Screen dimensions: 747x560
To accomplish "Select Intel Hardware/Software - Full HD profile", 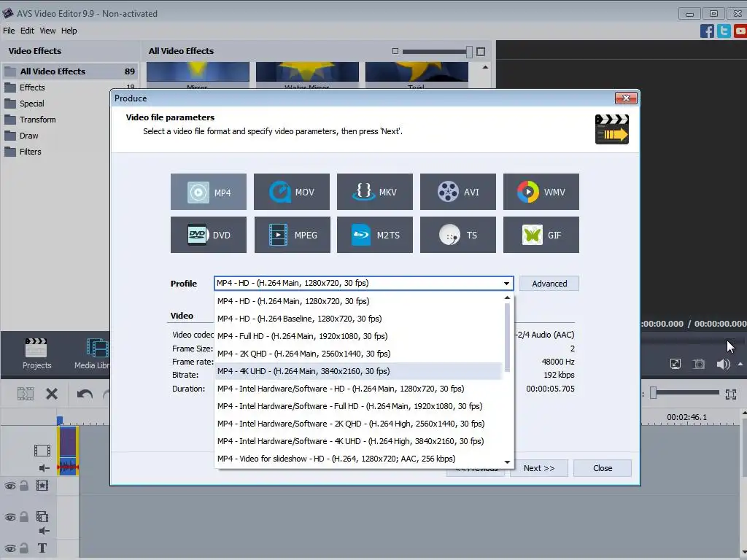I will point(358,406).
